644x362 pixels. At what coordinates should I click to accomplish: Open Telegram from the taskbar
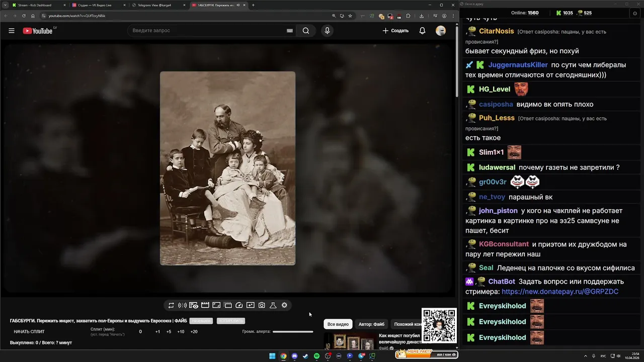point(361,356)
